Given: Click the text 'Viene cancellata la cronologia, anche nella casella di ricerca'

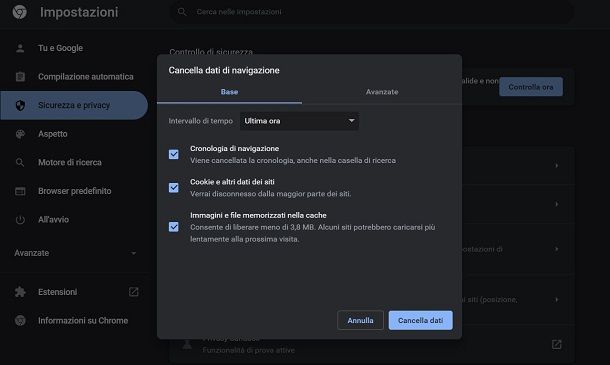Looking at the screenshot, I should [293, 160].
